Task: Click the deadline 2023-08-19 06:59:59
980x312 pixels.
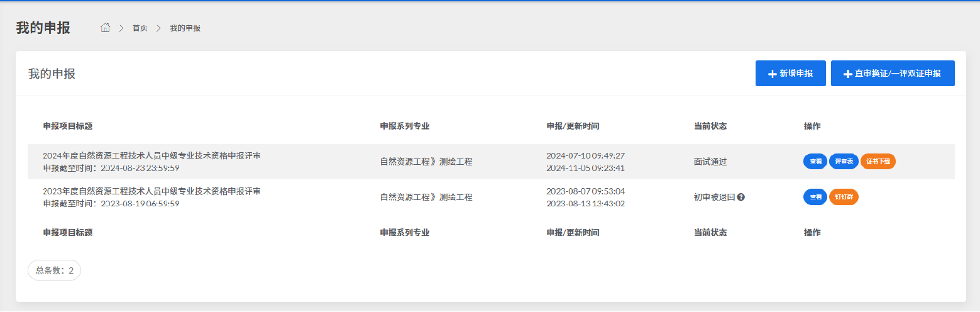Action: point(140,203)
